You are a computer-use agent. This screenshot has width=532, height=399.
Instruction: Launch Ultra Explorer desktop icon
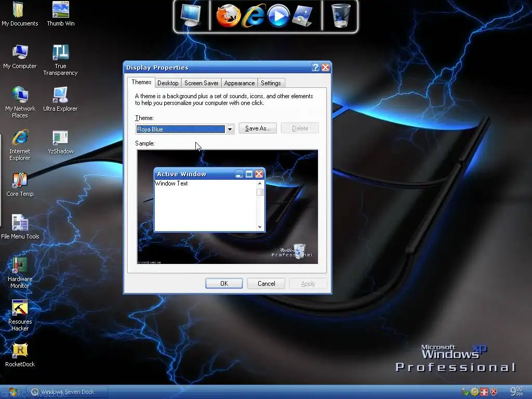tap(60, 99)
